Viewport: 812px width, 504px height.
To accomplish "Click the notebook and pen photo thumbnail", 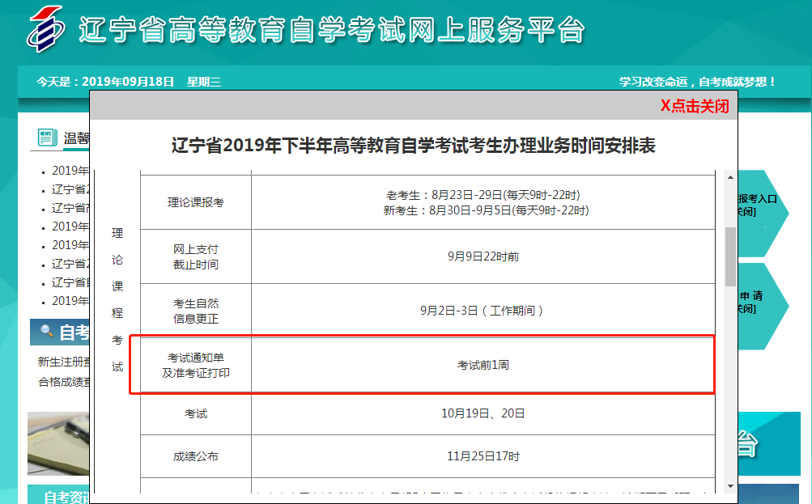I will [x=58, y=443].
